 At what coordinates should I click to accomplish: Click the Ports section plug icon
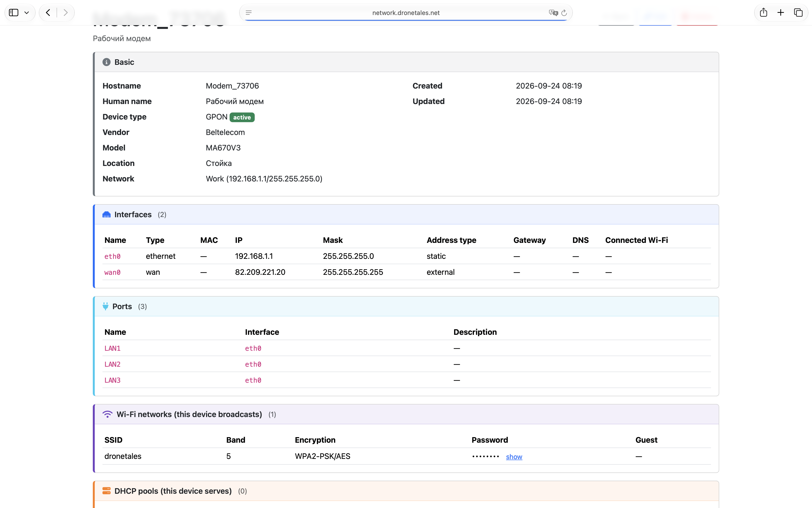105,306
